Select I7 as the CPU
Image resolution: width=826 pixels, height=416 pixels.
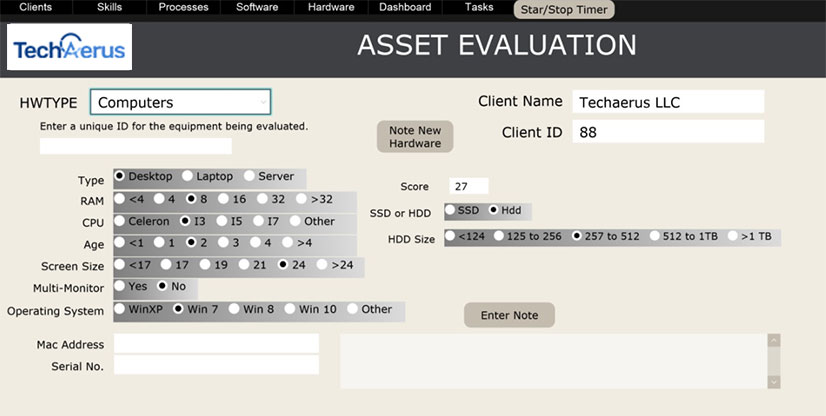click(x=259, y=221)
